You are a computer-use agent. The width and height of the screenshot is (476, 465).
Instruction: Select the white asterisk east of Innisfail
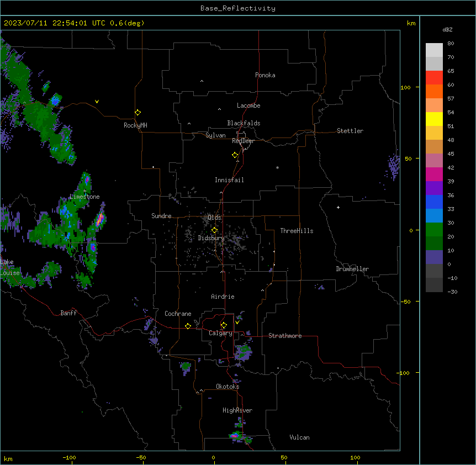(277, 167)
